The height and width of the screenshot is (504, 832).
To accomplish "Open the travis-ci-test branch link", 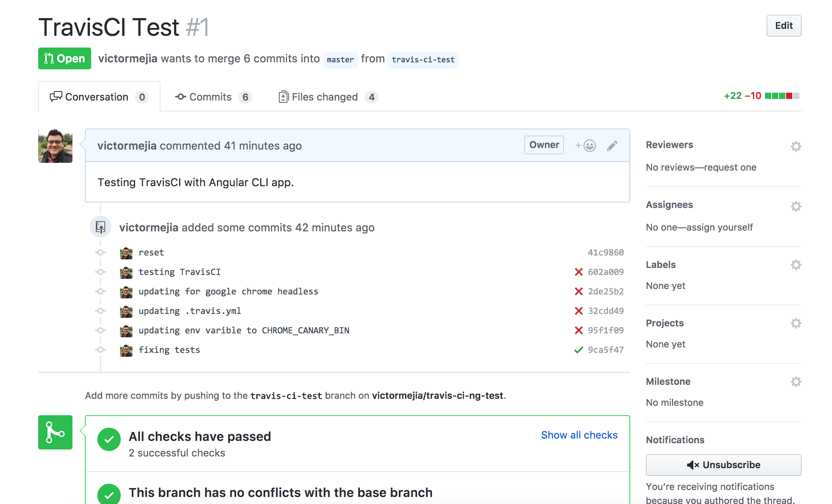I will (x=423, y=60).
